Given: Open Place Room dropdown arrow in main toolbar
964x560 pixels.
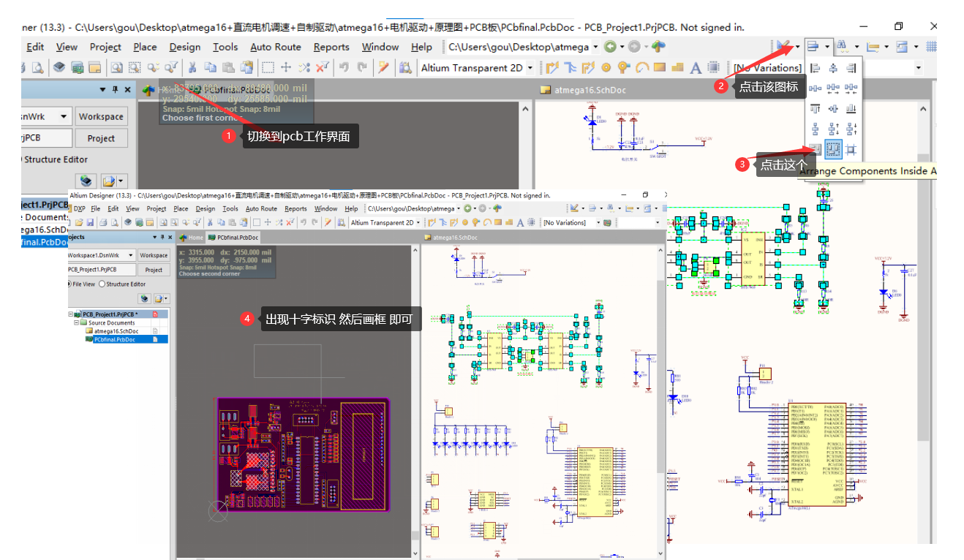Looking at the screenshot, I should tap(916, 47).
